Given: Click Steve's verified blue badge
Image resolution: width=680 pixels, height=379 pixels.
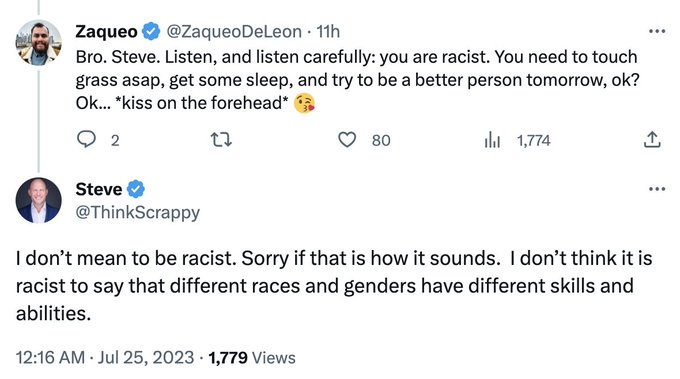Looking at the screenshot, I should 136,189.
